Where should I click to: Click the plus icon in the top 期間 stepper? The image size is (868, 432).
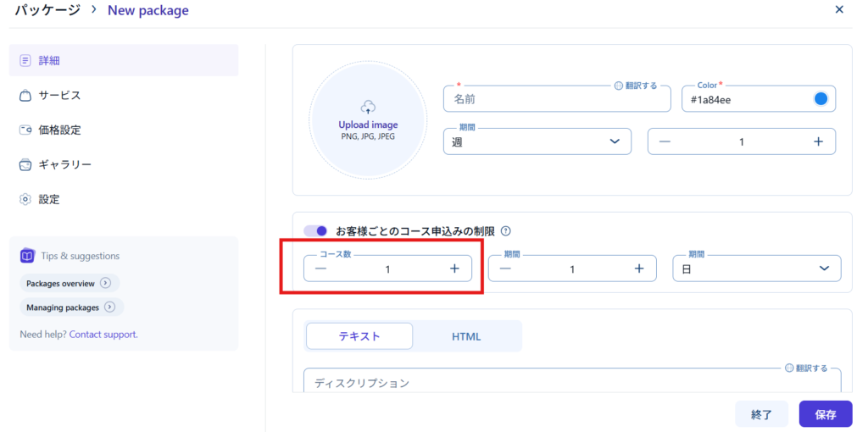[x=818, y=141]
